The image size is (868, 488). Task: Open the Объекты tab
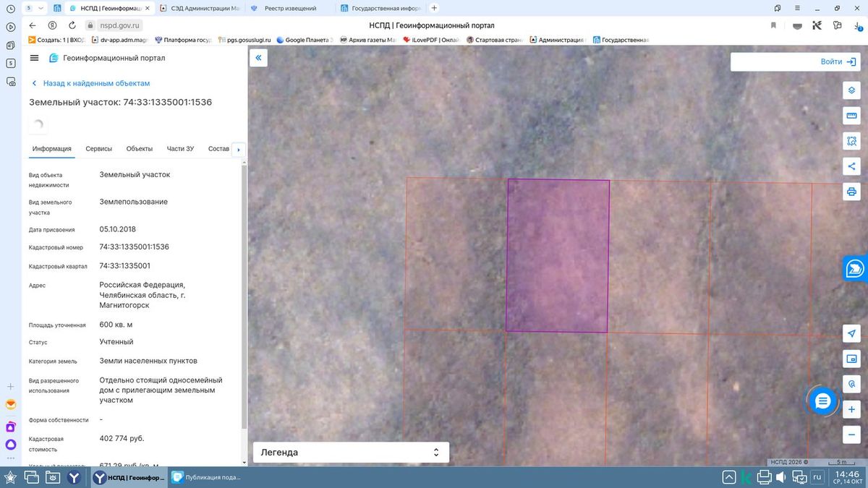[x=140, y=149]
